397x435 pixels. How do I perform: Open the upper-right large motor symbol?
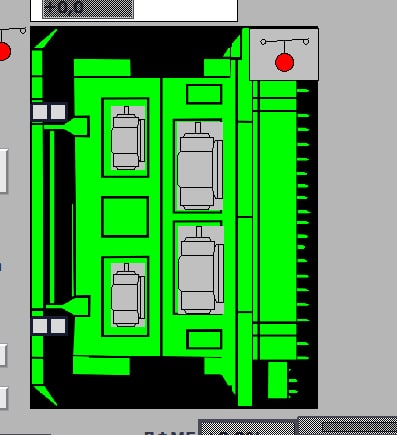[200, 166]
